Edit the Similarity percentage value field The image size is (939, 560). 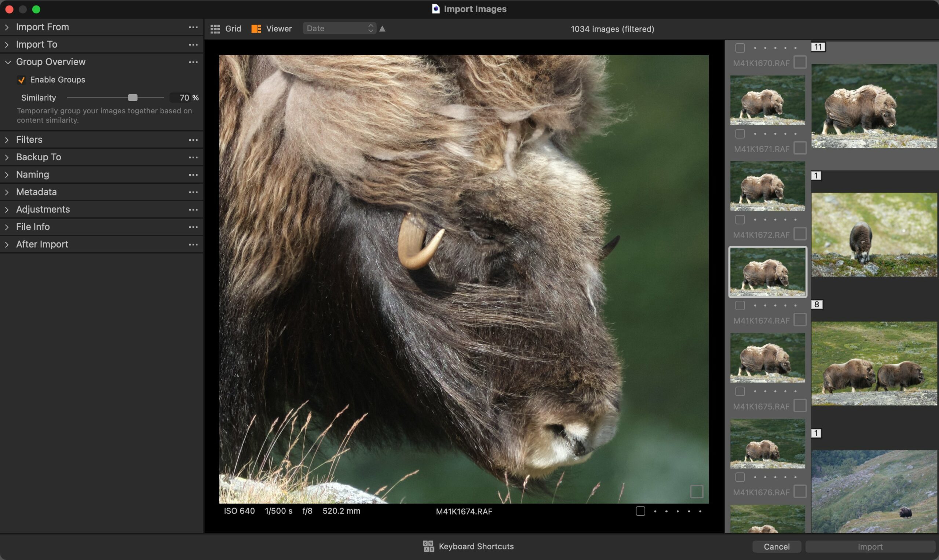pyautogui.click(x=181, y=98)
